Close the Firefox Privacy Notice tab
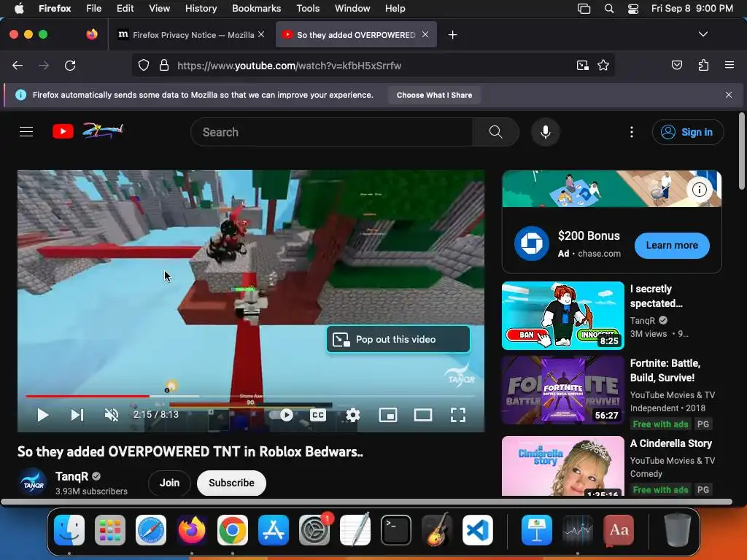The width and height of the screenshot is (747, 560). (261, 34)
